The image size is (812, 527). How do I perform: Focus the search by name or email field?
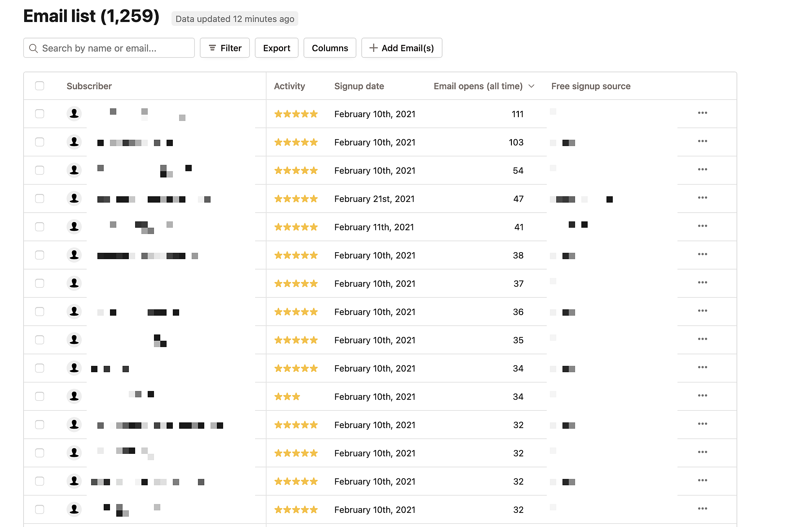pyautogui.click(x=109, y=48)
